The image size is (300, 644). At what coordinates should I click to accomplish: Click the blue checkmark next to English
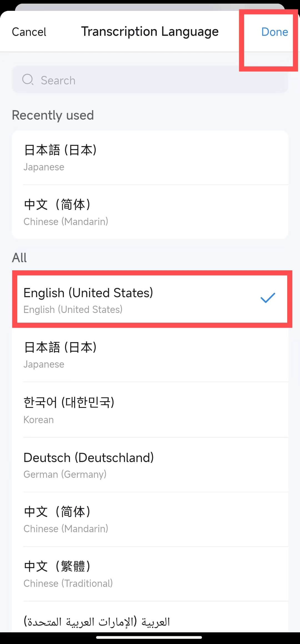point(268,298)
